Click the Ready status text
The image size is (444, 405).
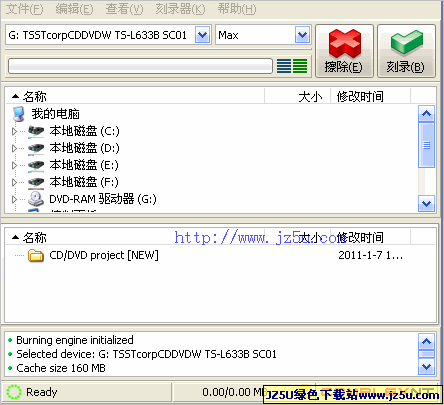pos(42,392)
